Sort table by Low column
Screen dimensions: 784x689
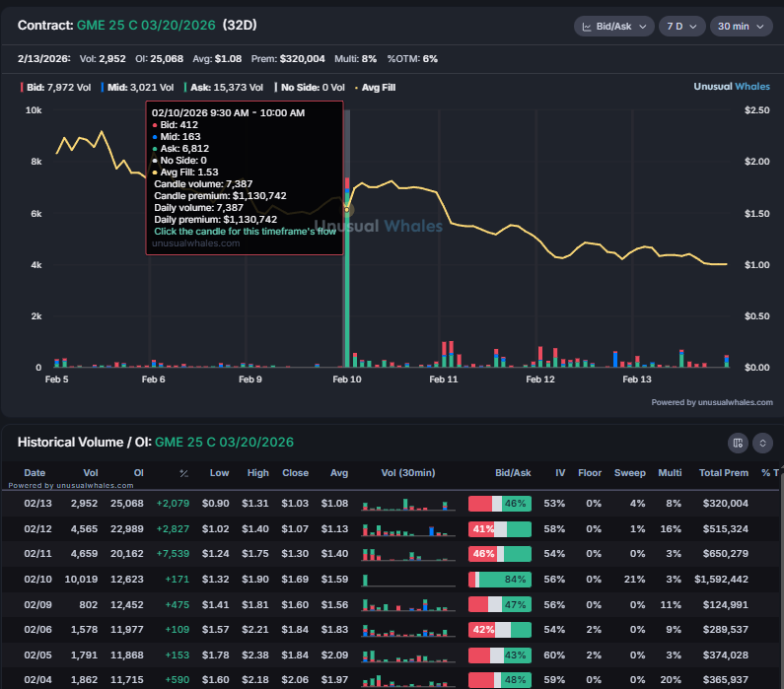tap(219, 473)
